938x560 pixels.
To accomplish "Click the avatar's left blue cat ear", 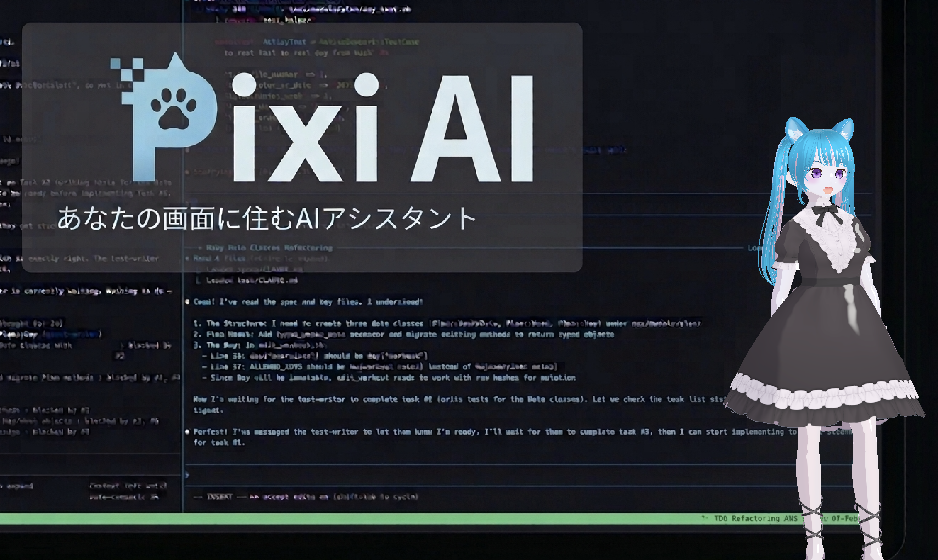I will click(795, 129).
